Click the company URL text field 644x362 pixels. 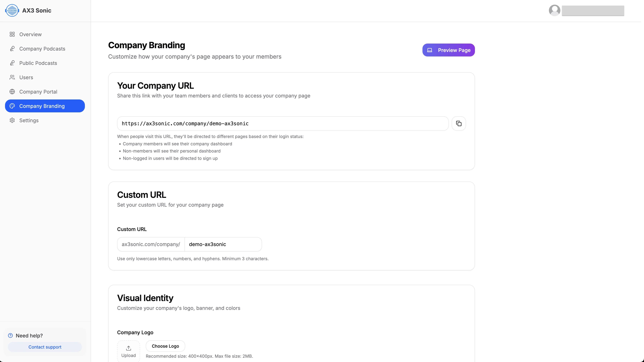(283, 123)
